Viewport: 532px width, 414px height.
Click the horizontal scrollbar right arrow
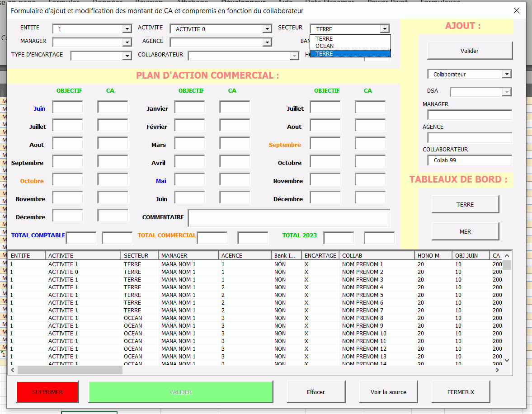[497, 370]
